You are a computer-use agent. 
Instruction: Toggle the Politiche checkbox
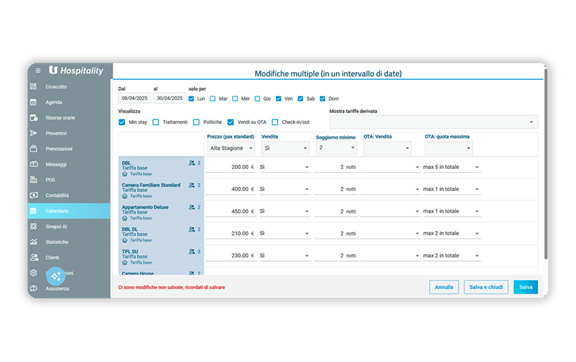(x=197, y=122)
